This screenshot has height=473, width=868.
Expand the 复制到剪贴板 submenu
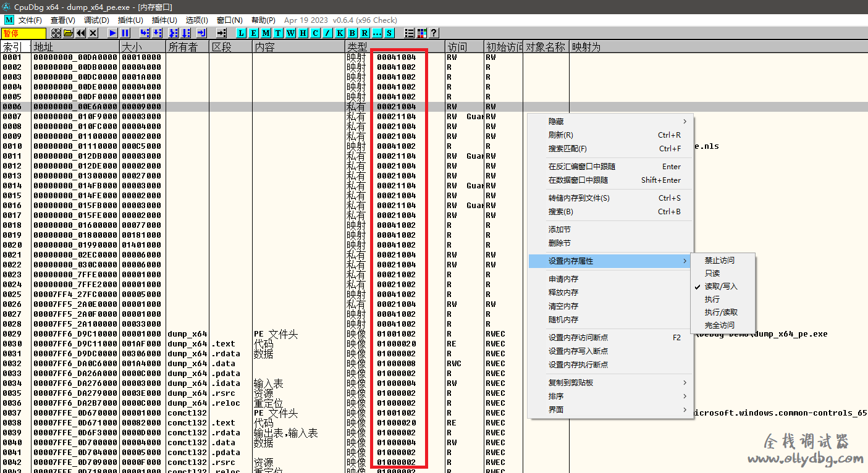click(610, 383)
